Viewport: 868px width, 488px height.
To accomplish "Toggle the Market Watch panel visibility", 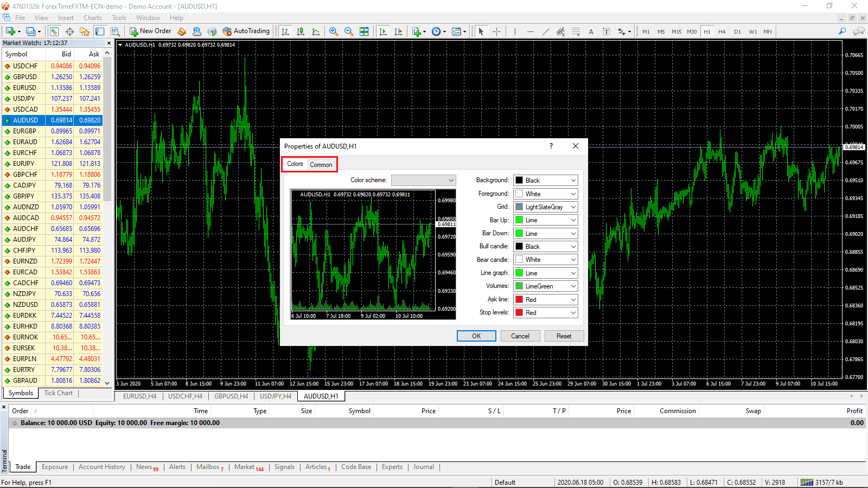I will pyautogui.click(x=54, y=31).
